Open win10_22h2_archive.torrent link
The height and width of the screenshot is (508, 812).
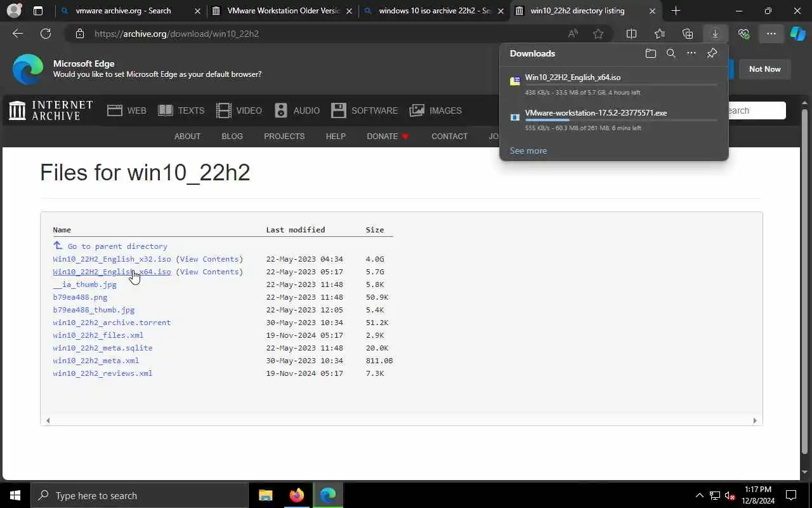tap(112, 323)
